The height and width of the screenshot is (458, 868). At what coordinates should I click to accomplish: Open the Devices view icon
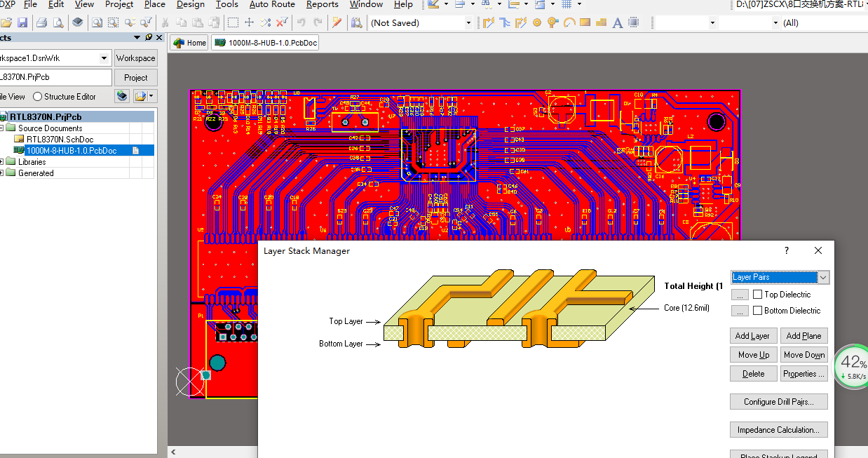[78, 22]
